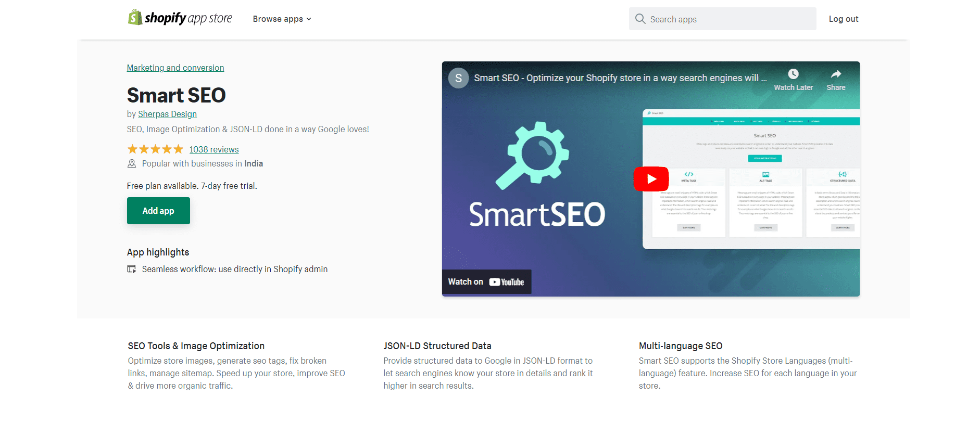Open the 1038 reviews link
This screenshot has height=423, width=980.
click(214, 149)
